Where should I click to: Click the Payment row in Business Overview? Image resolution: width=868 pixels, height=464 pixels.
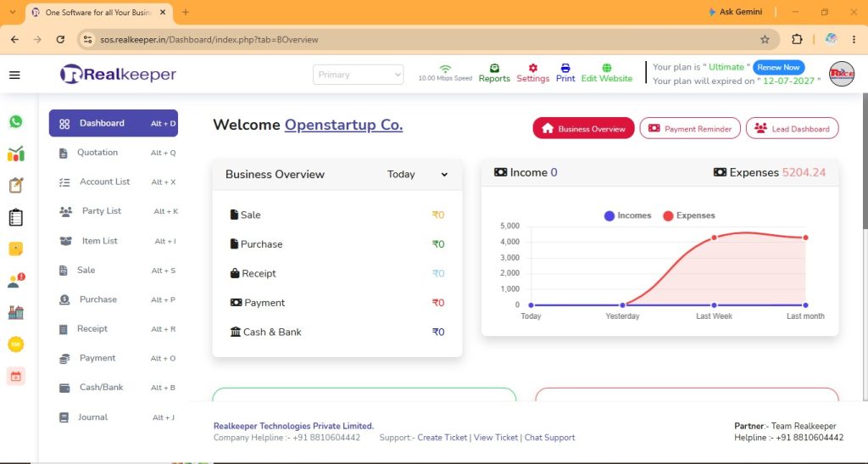[x=337, y=303]
